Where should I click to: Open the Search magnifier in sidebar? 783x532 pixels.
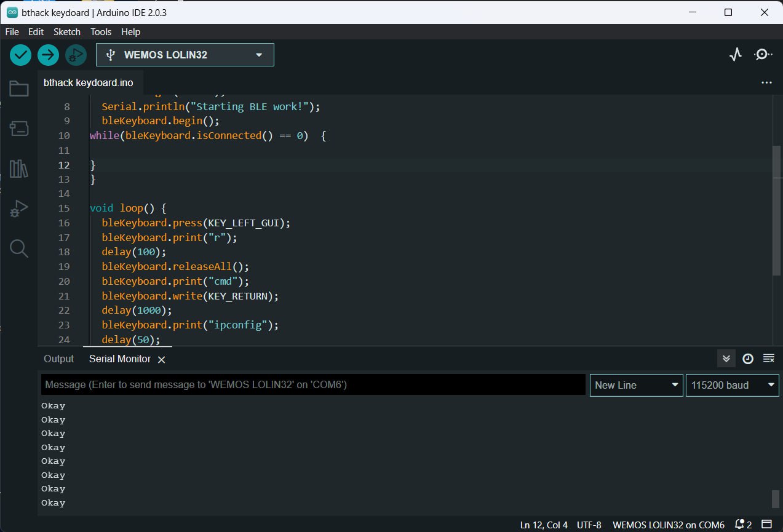tap(18, 248)
